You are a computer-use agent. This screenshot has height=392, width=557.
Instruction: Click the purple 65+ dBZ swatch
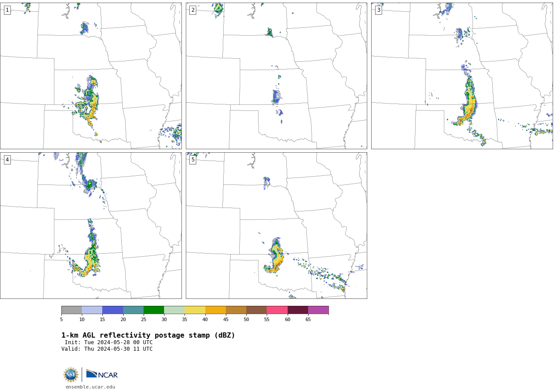pyautogui.click(x=318, y=310)
